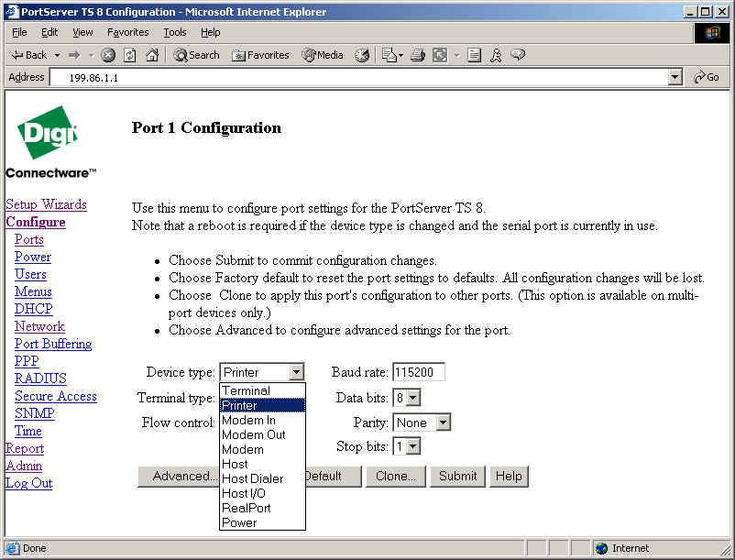Click the Baud rate input field

pyautogui.click(x=418, y=372)
